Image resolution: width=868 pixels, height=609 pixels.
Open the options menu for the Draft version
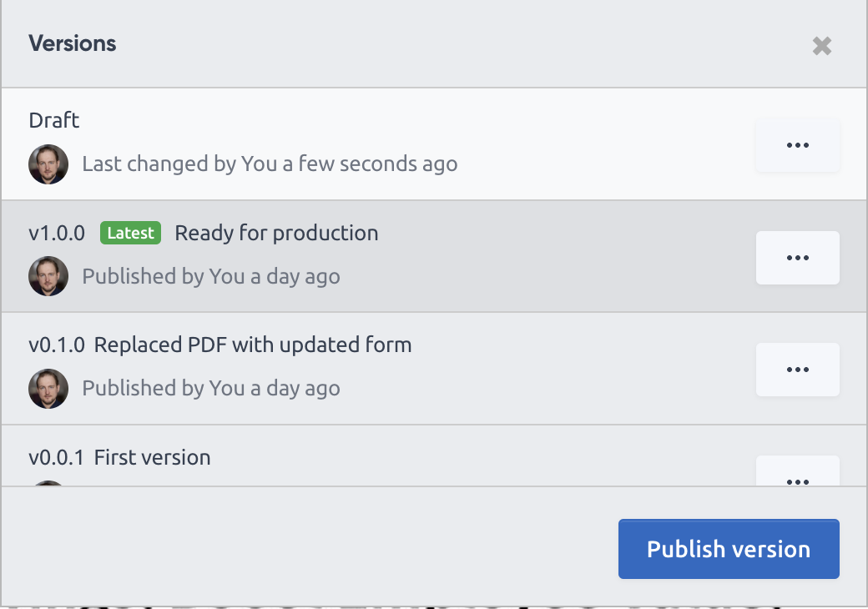[797, 144]
